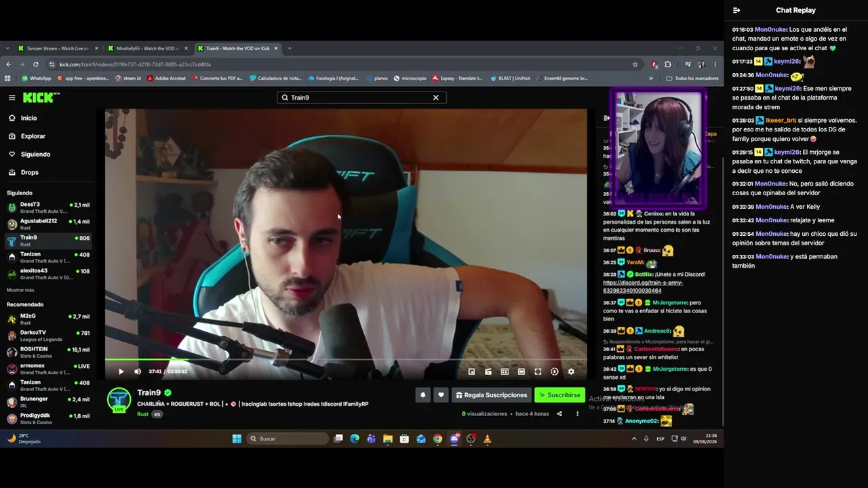Enter fullscreen mode in video player
The image size is (868, 488).
538,371
